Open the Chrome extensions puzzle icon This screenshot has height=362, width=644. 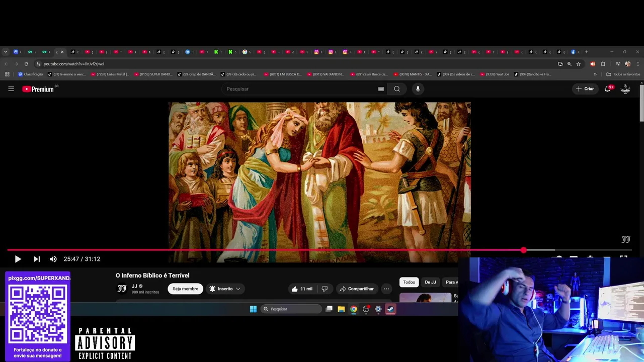click(x=603, y=64)
